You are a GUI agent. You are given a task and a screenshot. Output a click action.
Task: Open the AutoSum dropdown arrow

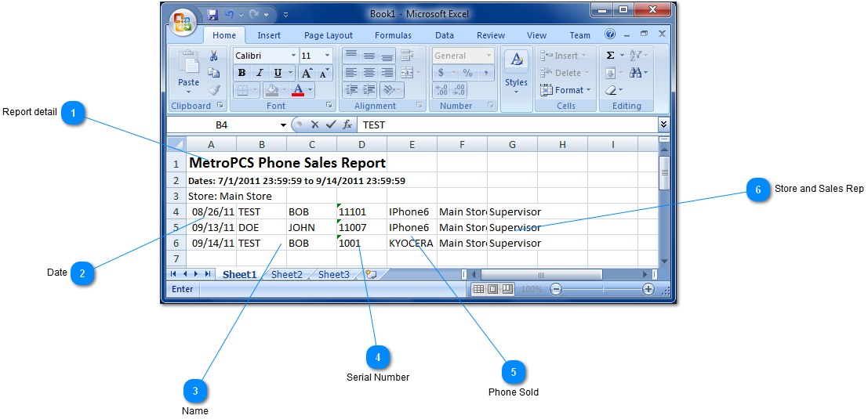(x=623, y=56)
